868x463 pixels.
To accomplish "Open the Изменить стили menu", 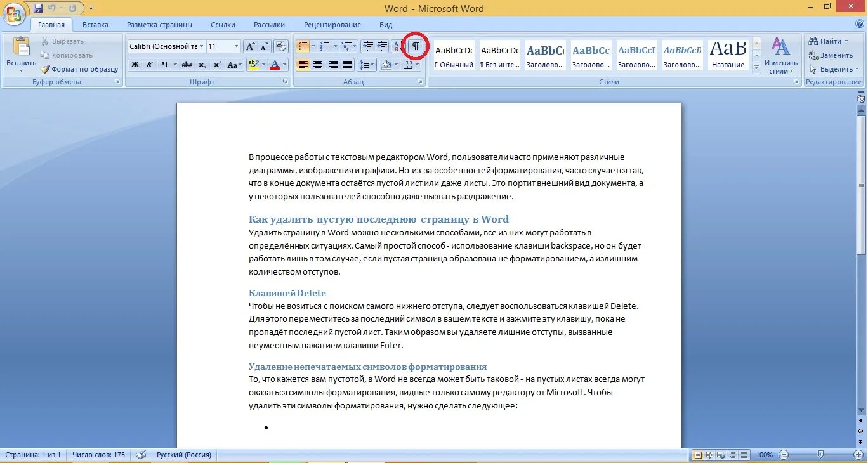I will pyautogui.click(x=780, y=56).
